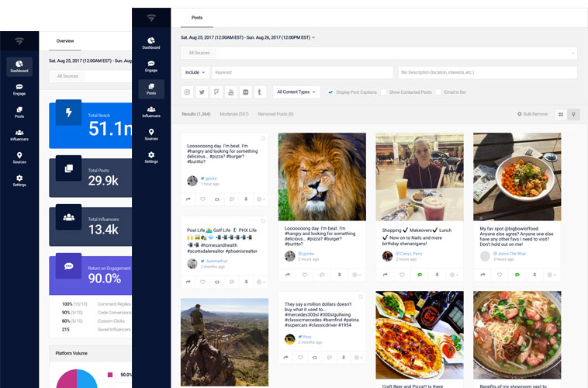Retweet the jgocke 1 hour ago post
This screenshot has width=588, height=388.
pos(217,199)
